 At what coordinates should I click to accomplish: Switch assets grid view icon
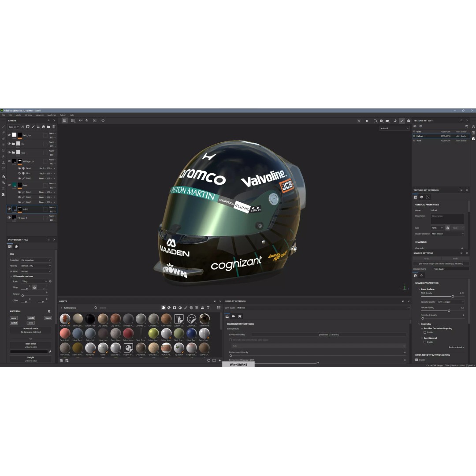coord(219,308)
